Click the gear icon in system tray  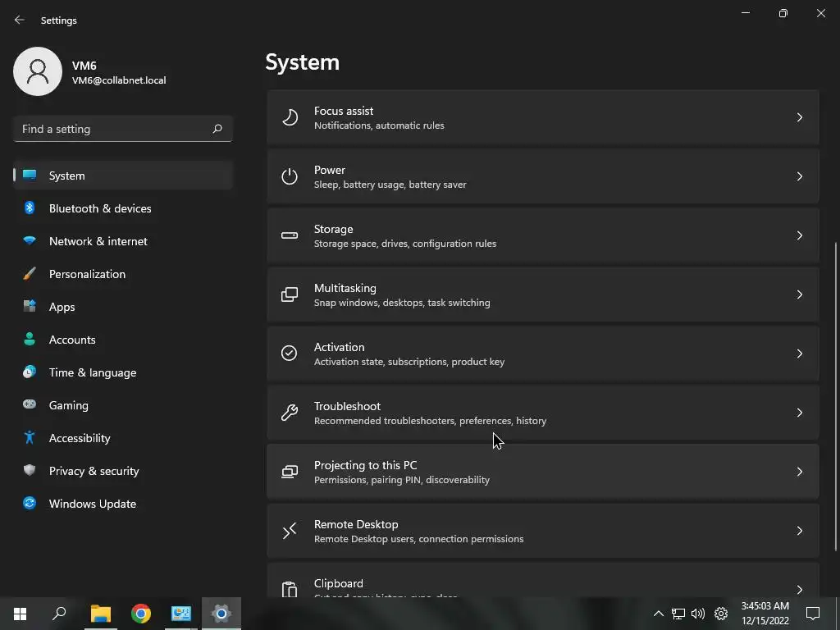point(721,614)
